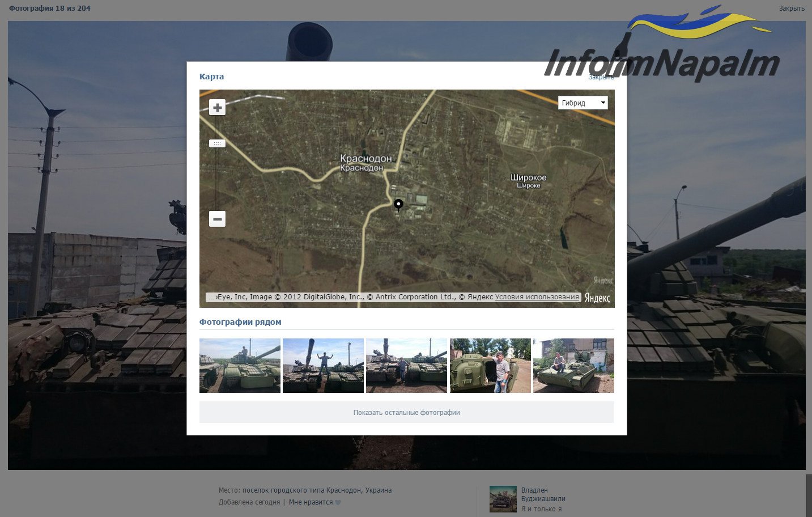Click the heart icon beside Мне нравится
Image resolution: width=812 pixels, height=517 pixels.
pos(338,502)
